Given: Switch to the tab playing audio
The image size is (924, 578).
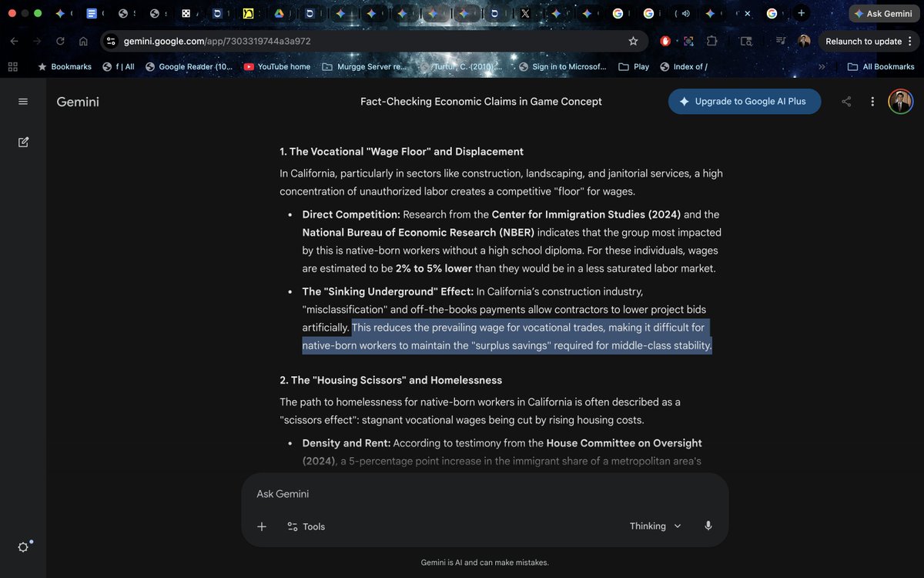Looking at the screenshot, I should [682, 13].
